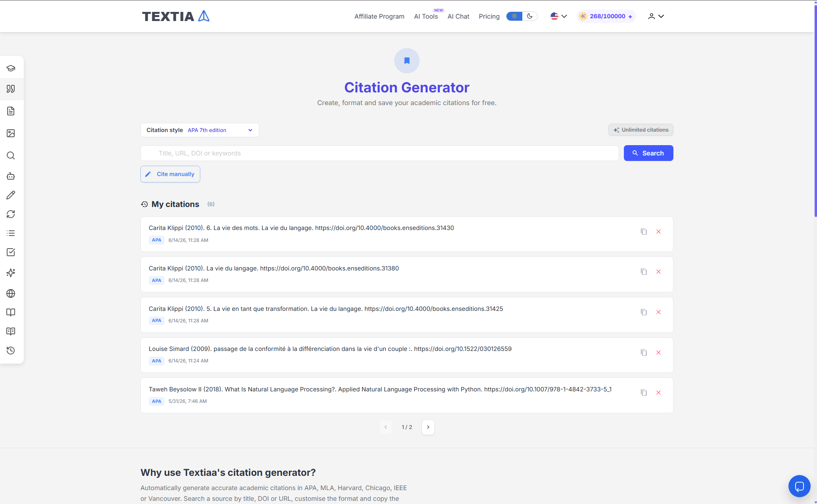Open the AI Tools menu
Viewport: 817px width, 504px height.
pyautogui.click(x=426, y=16)
